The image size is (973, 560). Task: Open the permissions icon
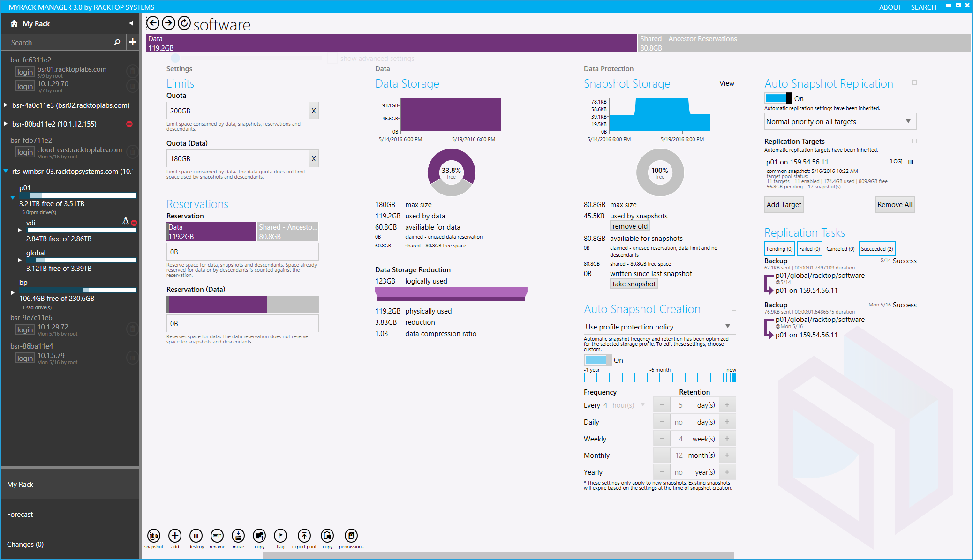[351, 536]
